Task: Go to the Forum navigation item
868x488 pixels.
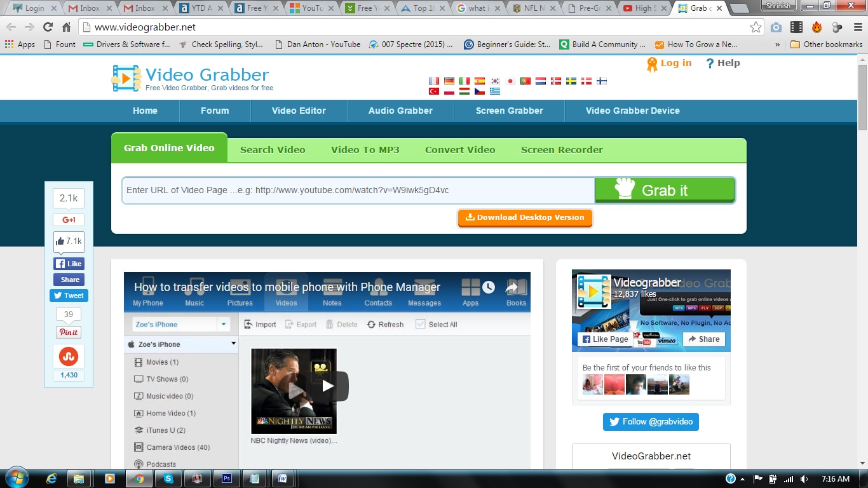Action: [215, 111]
